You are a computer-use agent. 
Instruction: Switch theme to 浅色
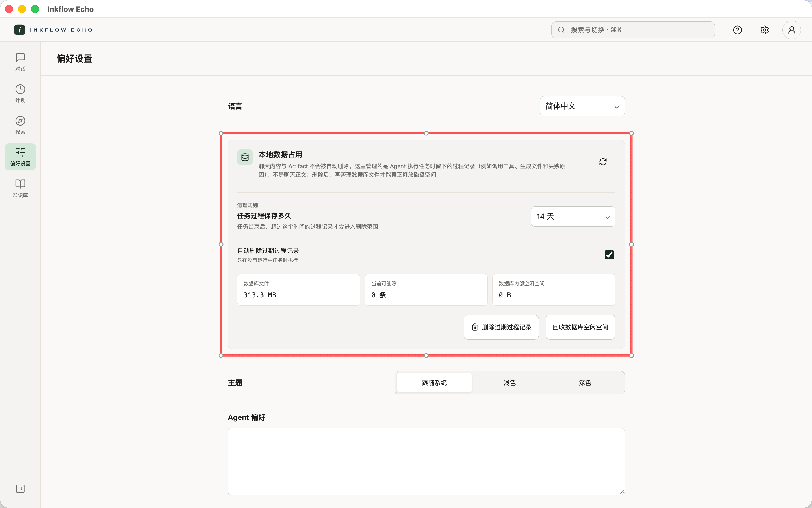click(x=509, y=383)
